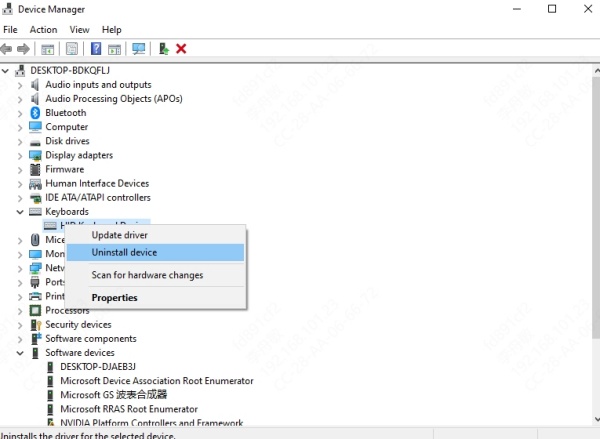This screenshot has width=600, height=439.
Task: Click Show/Hide Console Tree toolbar icon
Action: 48,49
